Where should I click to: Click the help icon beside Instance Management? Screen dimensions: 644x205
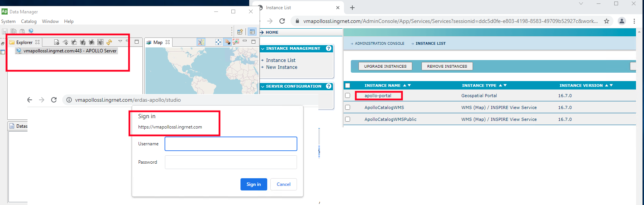click(x=328, y=49)
